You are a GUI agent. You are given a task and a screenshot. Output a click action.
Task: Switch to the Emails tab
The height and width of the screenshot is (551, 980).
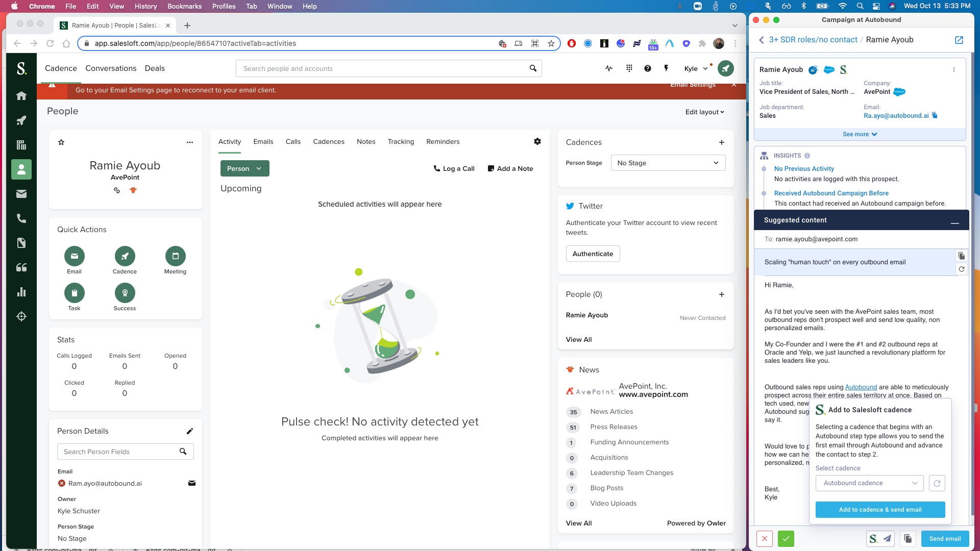pos(263,141)
